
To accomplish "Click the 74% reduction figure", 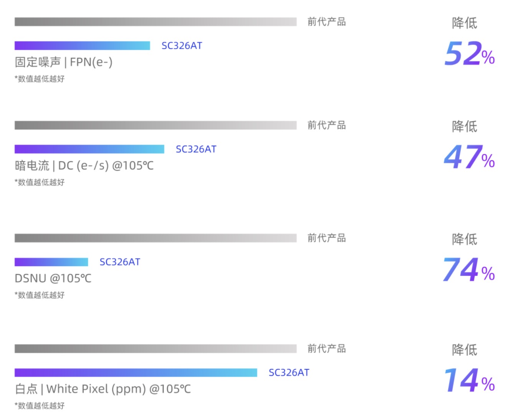I will 469,270.
